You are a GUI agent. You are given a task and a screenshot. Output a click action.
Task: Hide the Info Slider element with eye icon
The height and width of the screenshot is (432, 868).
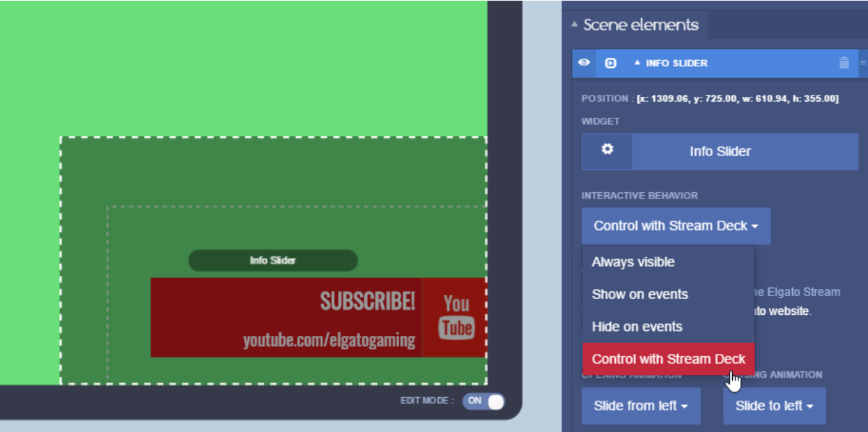[x=584, y=63]
